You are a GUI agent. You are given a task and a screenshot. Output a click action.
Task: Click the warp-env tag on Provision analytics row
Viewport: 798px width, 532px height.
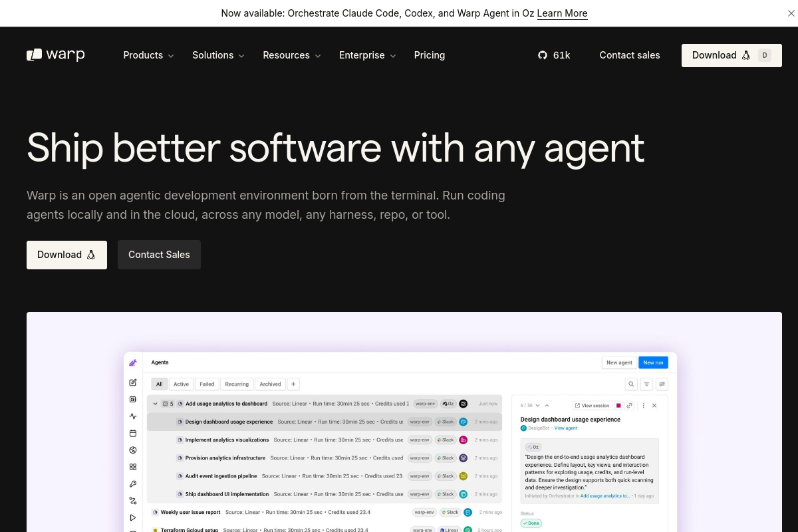(420, 458)
